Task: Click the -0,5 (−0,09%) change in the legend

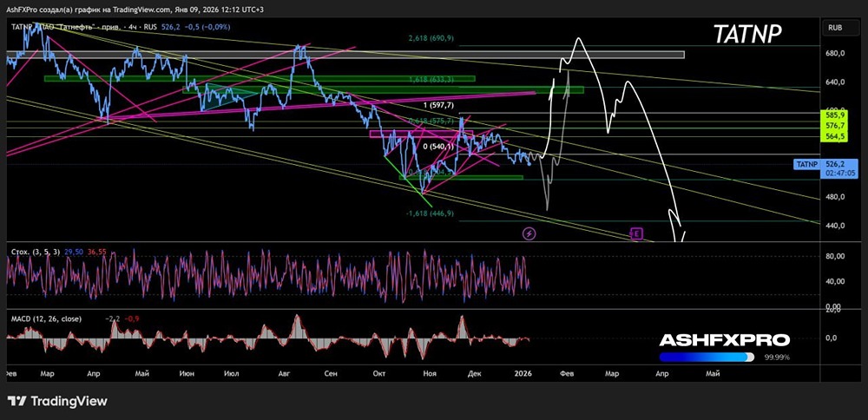Action: pos(207,27)
